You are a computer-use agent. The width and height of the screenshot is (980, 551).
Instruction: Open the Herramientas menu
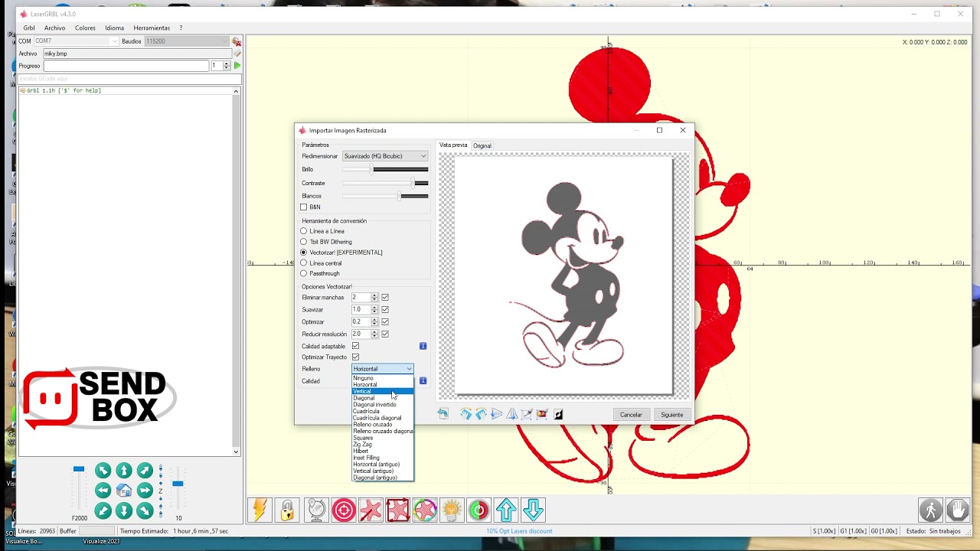(152, 28)
